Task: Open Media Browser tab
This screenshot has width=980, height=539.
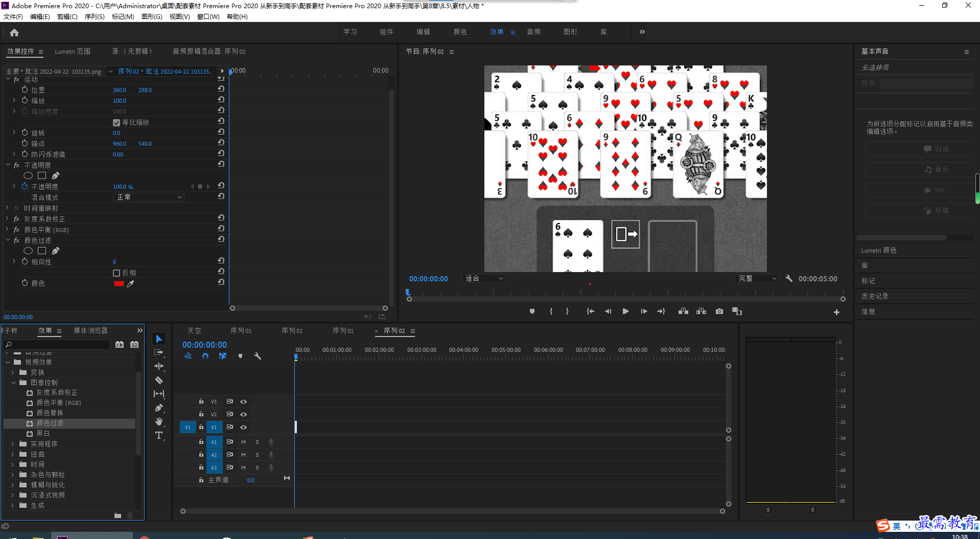Action: [90, 330]
